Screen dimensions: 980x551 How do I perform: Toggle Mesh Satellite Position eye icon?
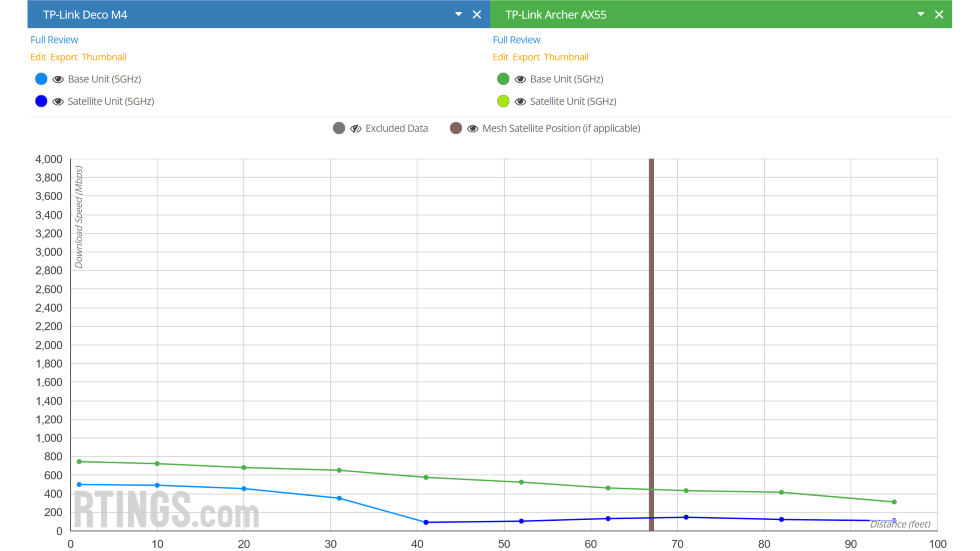472,129
